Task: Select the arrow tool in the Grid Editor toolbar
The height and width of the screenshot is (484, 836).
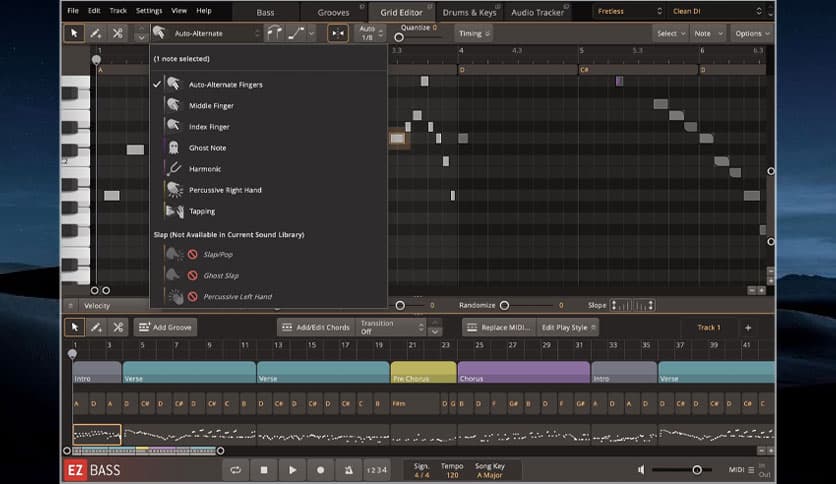Action: pyautogui.click(x=74, y=33)
